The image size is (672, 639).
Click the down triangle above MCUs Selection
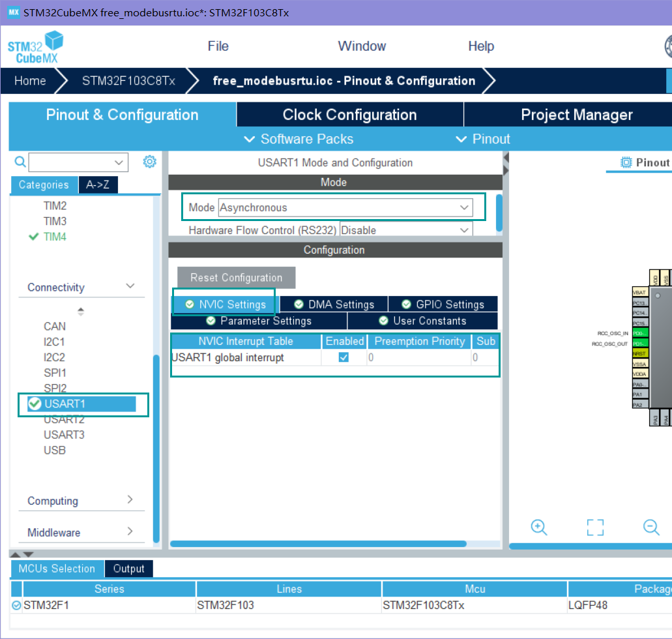coord(28,554)
